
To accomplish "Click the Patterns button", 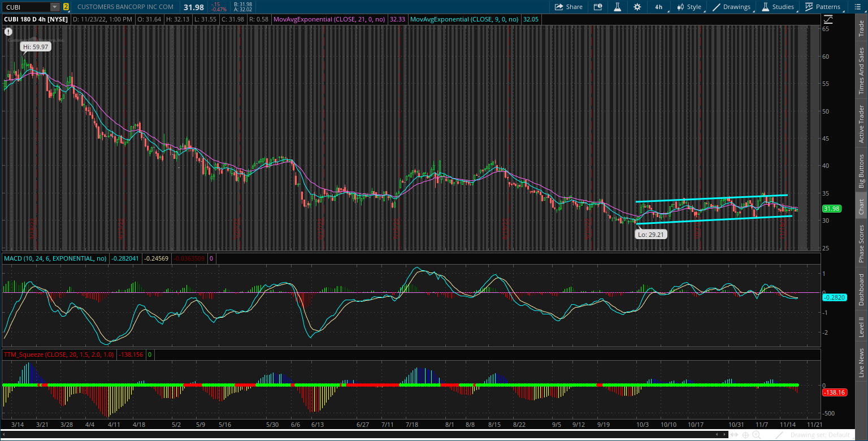I will tap(823, 7).
